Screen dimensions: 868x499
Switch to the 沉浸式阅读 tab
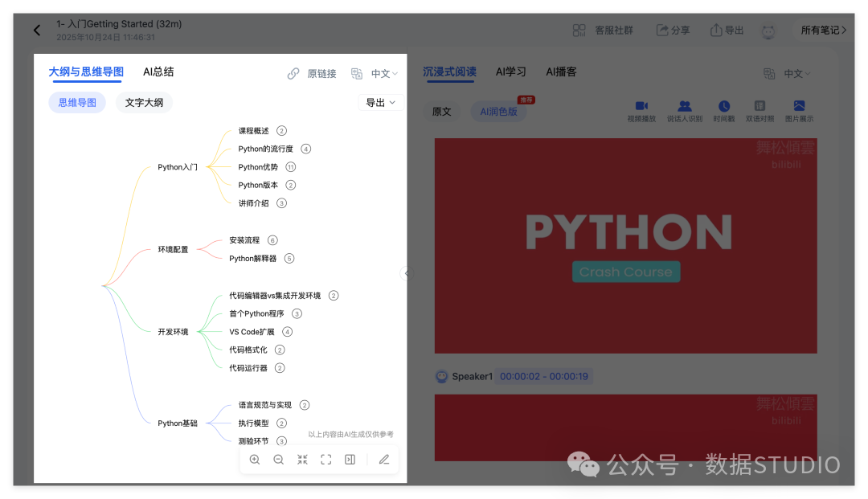pos(449,72)
